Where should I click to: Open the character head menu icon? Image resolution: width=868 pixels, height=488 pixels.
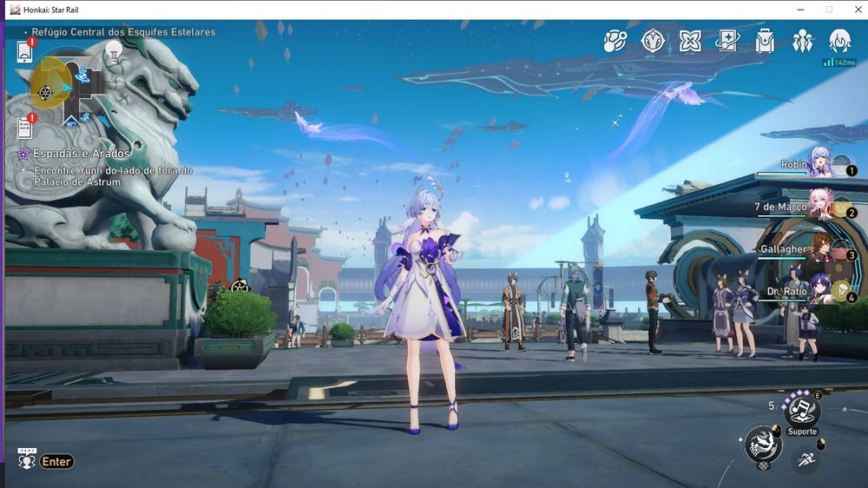click(x=839, y=41)
